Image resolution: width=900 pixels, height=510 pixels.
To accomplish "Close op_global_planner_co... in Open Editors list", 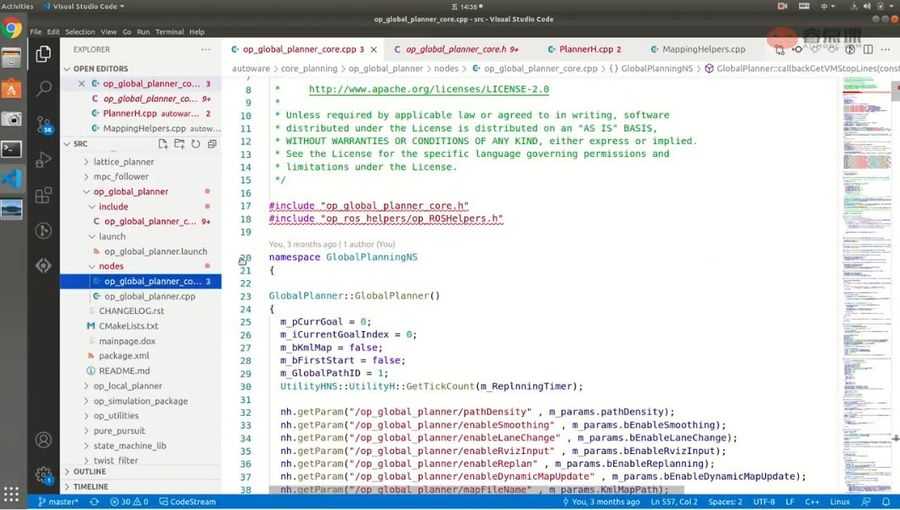I will [x=82, y=84].
